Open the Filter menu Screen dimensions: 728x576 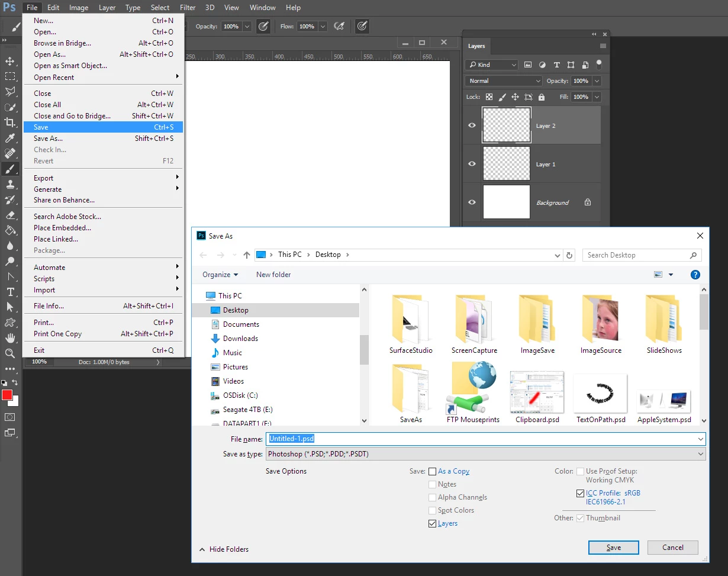click(x=188, y=8)
